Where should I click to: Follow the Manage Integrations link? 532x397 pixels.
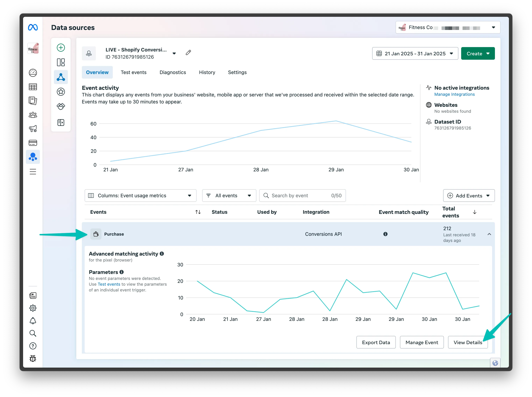point(454,95)
